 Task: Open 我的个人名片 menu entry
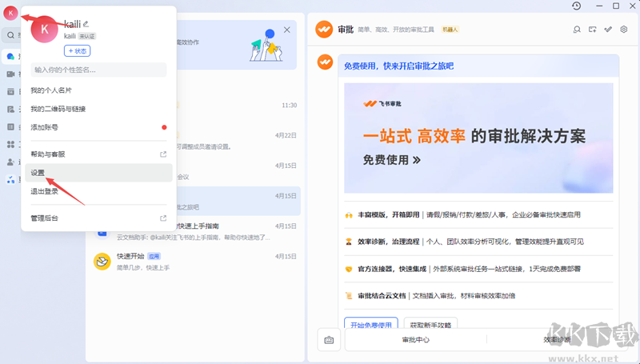click(x=50, y=90)
